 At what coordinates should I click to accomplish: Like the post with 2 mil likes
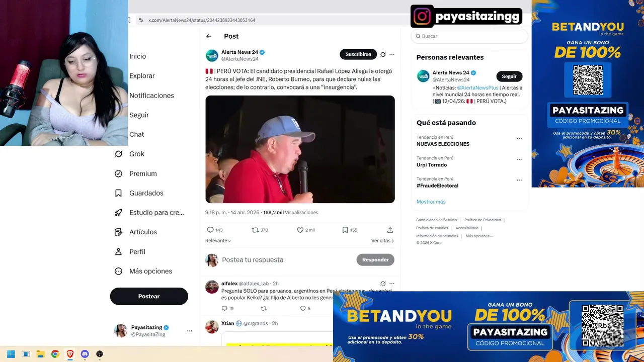300,230
